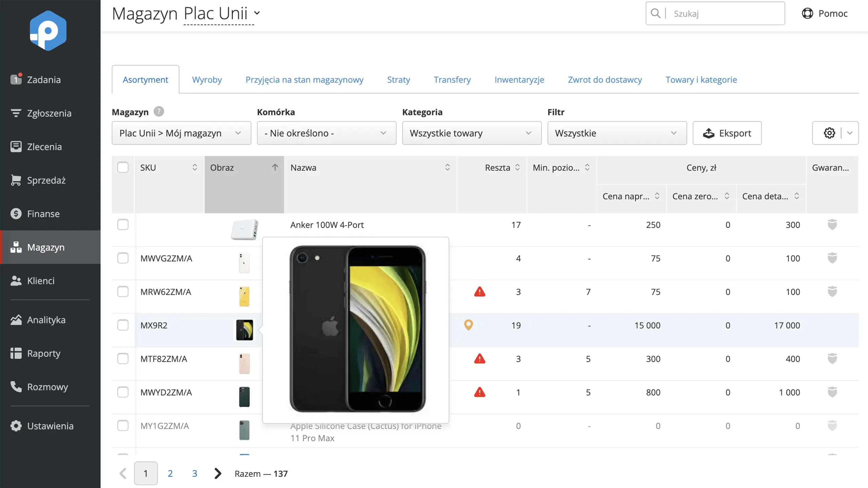Click the MX9R2 iPhone thumbnail image
This screenshot has height=488, width=868.
pyautogui.click(x=244, y=330)
